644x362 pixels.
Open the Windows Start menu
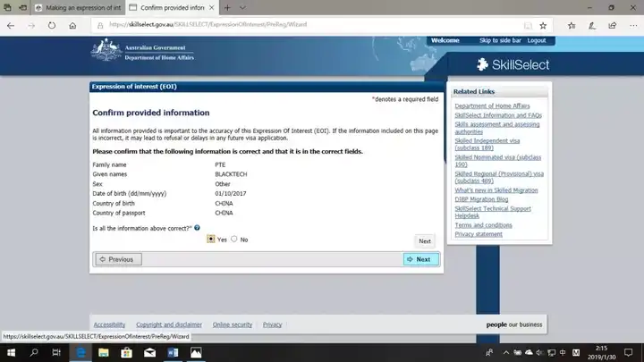11,352
